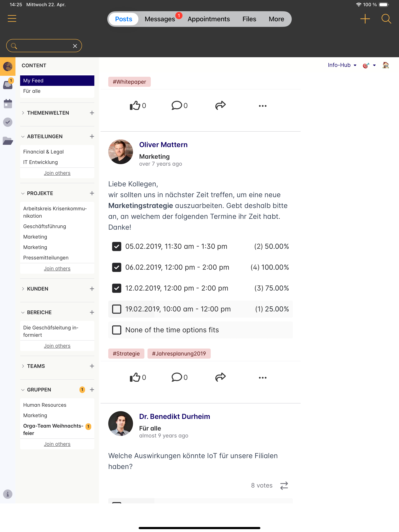This screenshot has width=399, height=532.
Task: Open search via top-right magnifier icon
Action: point(386,19)
